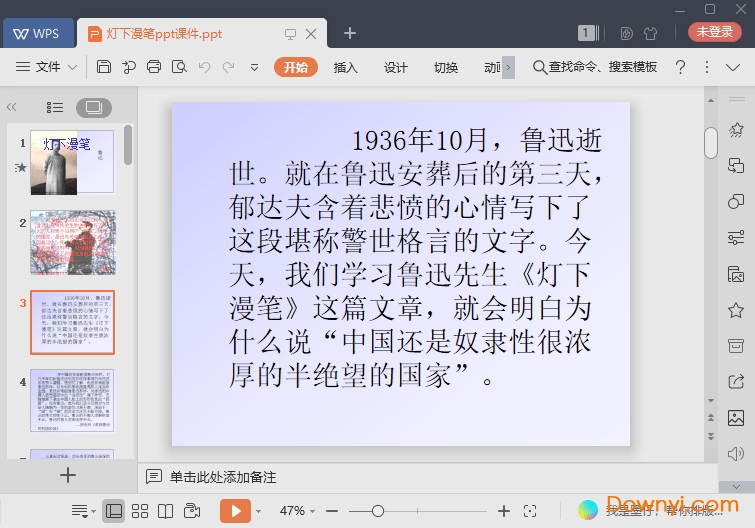Viewport: 755px width, 528px height.
Task: Select the slide 4 thumbnail
Action: pyautogui.click(x=72, y=400)
